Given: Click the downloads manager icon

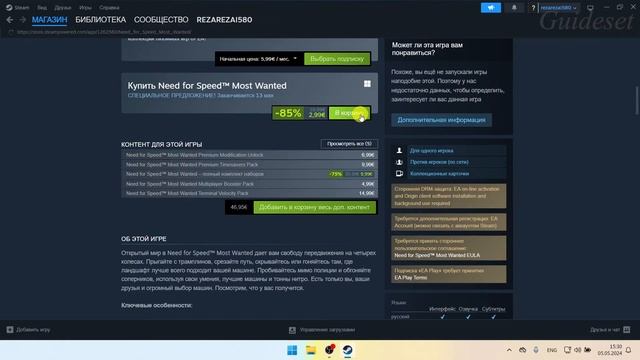Looking at the screenshot, I should (x=292, y=330).
